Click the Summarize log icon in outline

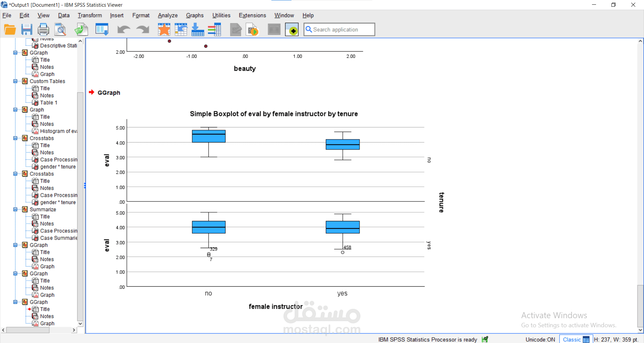(x=25, y=210)
